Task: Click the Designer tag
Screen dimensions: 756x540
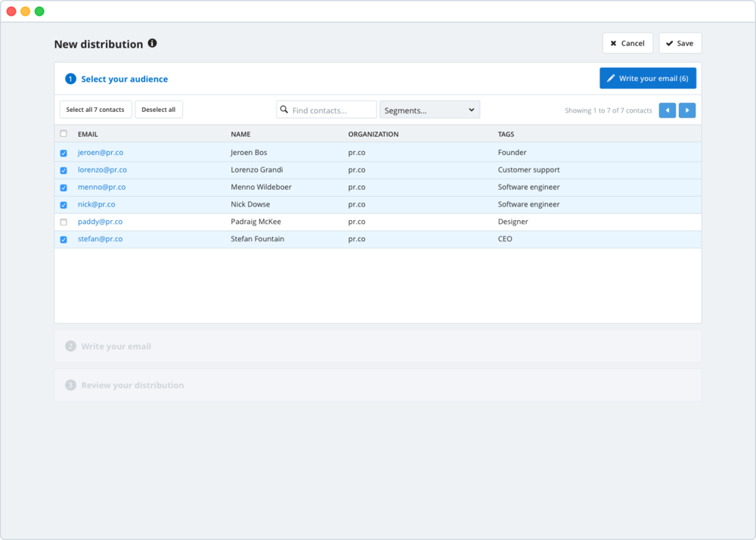Action: tap(513, 222)
